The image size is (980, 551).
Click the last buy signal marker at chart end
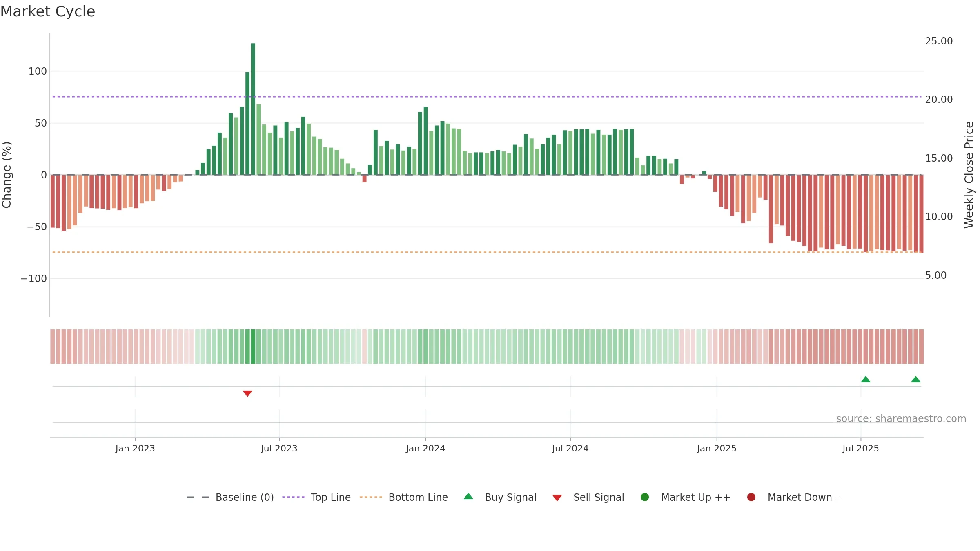pyautogui.click(x=916, y=379)
